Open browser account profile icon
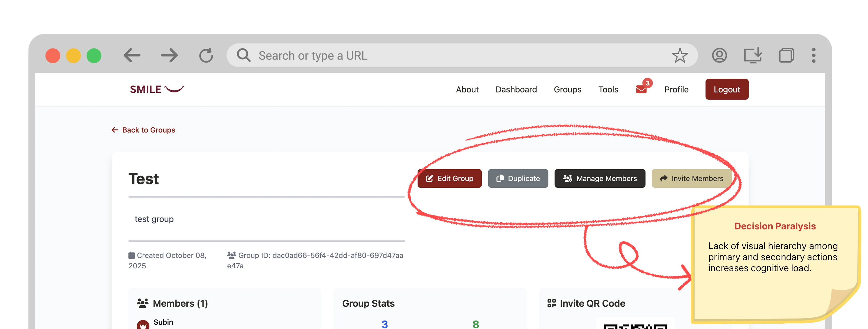The width and height of the screenshot is (868, 329). (719, 55)
